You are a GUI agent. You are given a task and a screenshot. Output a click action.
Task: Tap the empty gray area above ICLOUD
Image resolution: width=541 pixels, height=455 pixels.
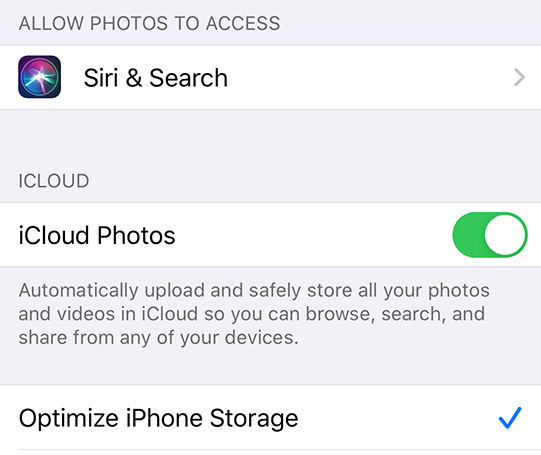point(270,138)
